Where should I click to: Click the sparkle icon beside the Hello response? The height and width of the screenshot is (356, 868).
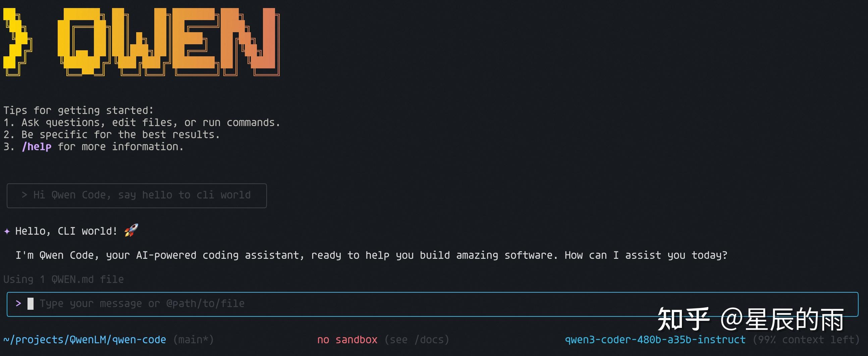point(7,231)
